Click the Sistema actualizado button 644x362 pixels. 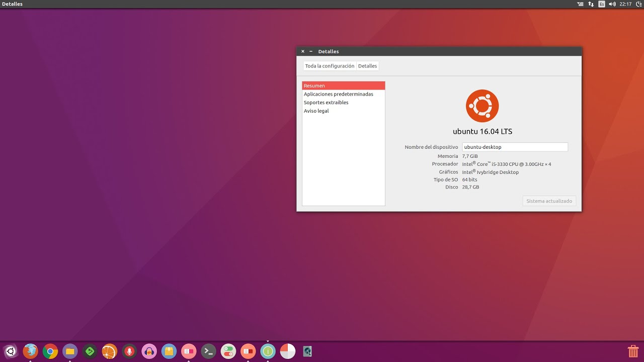tap(549, 201)
